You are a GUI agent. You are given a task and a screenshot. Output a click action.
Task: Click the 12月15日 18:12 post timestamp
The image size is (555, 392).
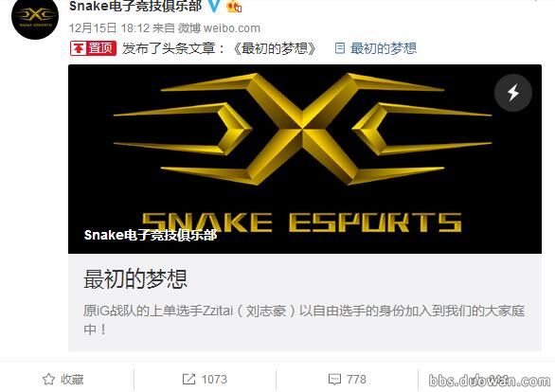pos(108,28)
